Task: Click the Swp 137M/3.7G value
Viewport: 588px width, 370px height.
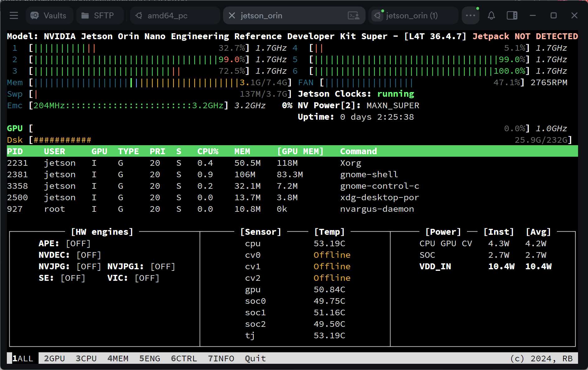Action: pos(263,94)
